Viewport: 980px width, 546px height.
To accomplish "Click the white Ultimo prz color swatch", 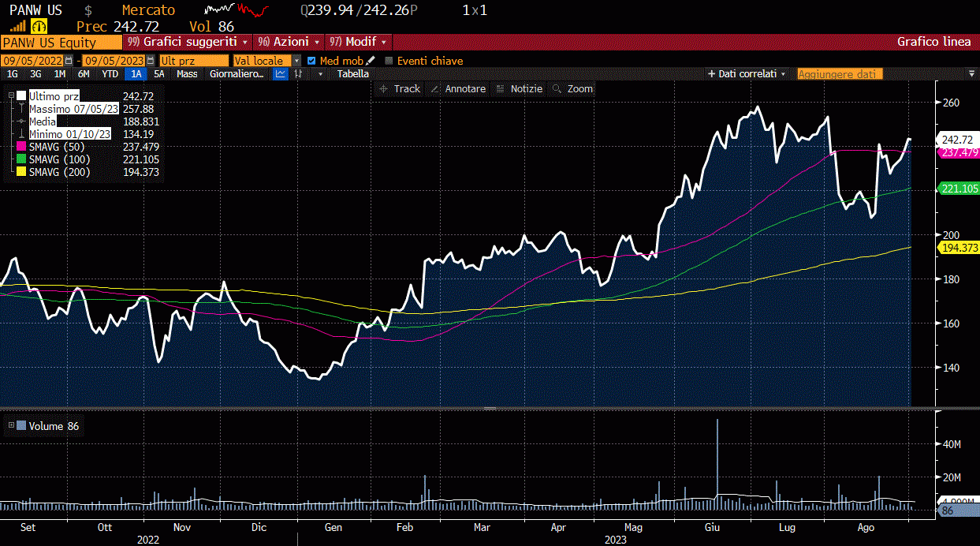I will [21, 96].
